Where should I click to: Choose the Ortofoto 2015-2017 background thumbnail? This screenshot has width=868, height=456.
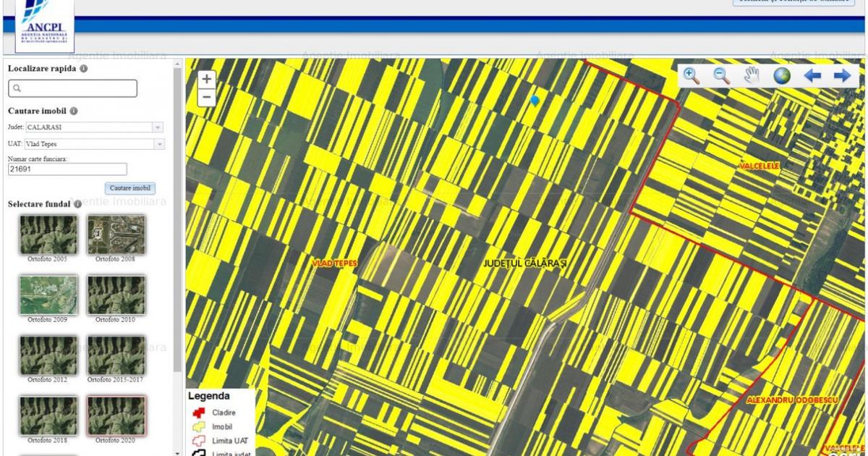coord(116,355)
